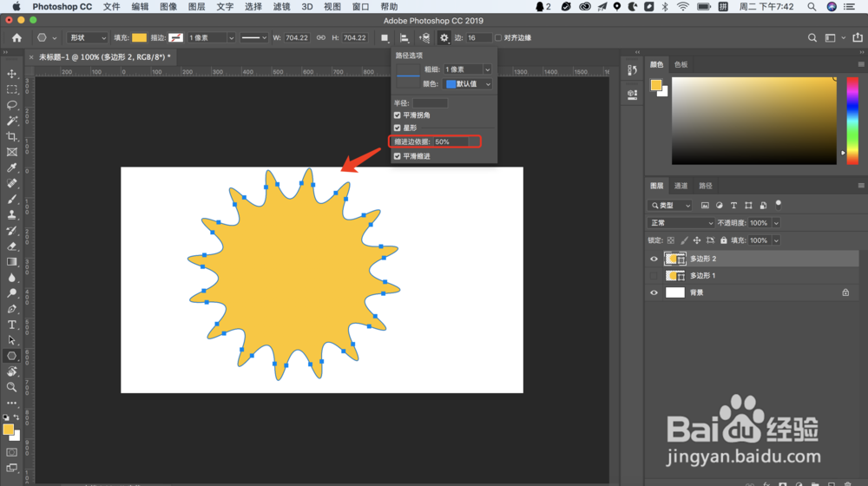Uncheck the 平滑缩进 checkbox
This screenshot has height=486, width=868.
[x=397, y=156]
